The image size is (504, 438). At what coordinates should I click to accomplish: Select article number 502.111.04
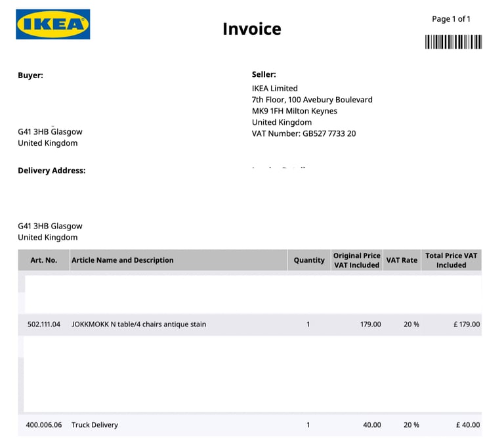click(x=44, y=324)
